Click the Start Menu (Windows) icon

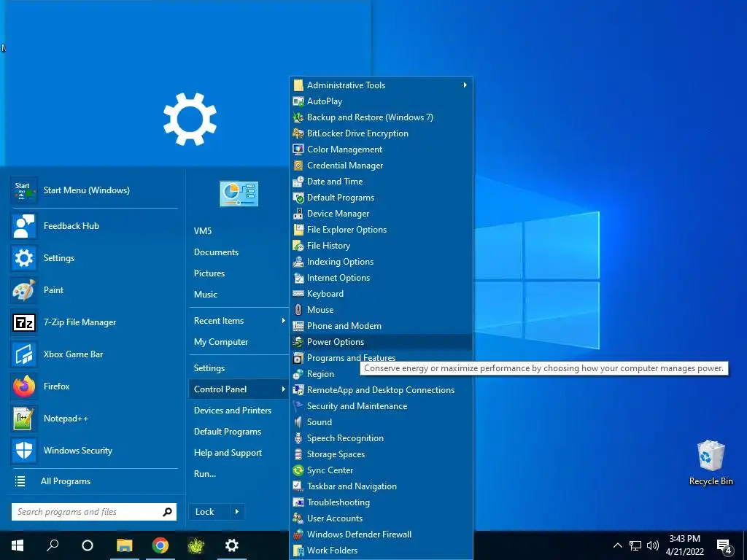(24, 190)
